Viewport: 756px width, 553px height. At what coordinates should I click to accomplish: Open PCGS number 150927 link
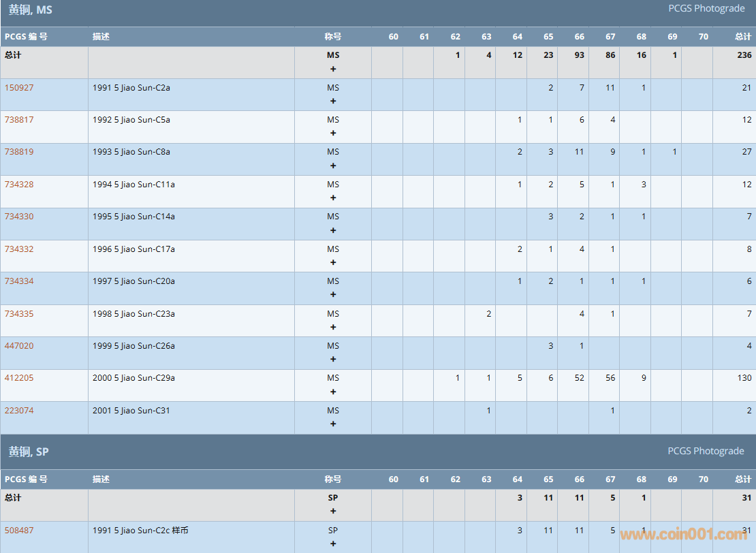click(x=19, y=87)
